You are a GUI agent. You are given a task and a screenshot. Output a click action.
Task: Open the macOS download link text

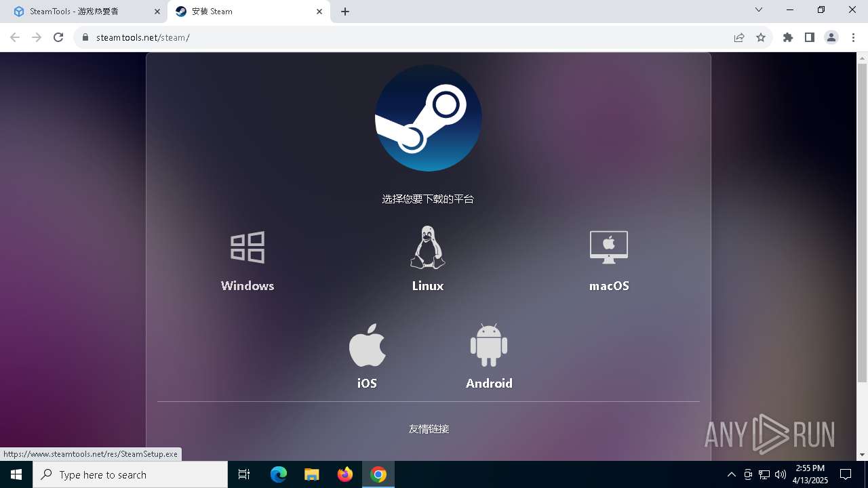[609, 286]
